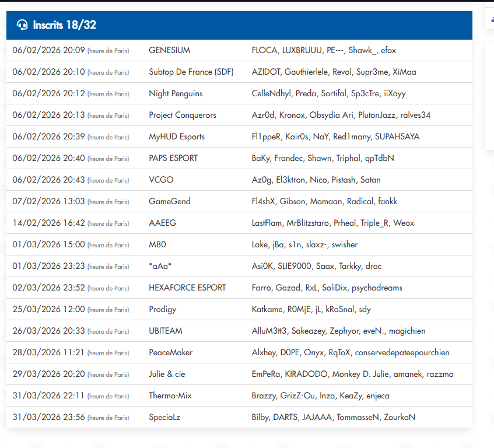This screenshot has height=448, width=494.
Task: Click the date 25/03/2026 12:00
Action: [48, 309]
